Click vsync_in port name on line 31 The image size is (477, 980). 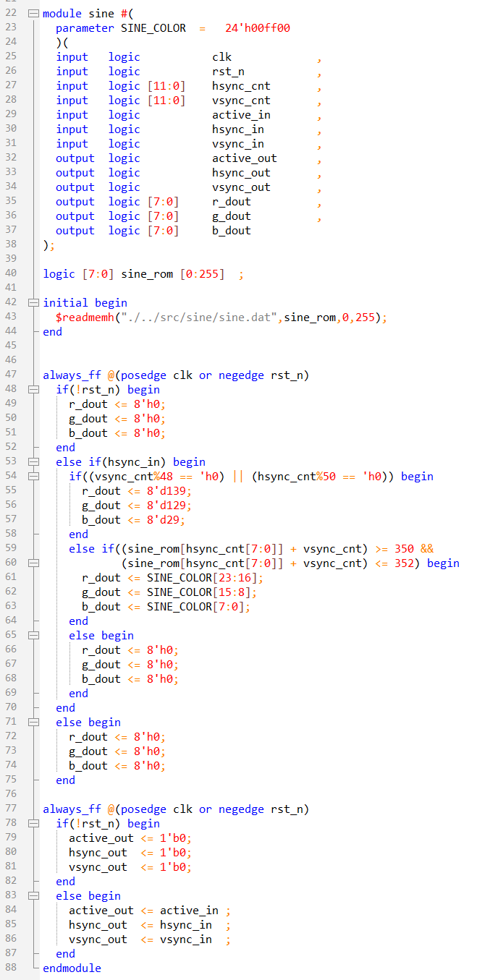tap(238, 144)
